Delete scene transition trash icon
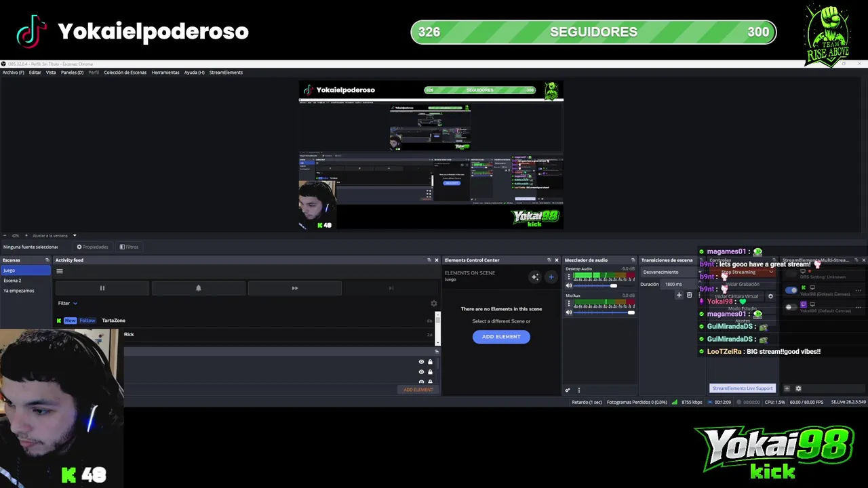 click(689, 295)
